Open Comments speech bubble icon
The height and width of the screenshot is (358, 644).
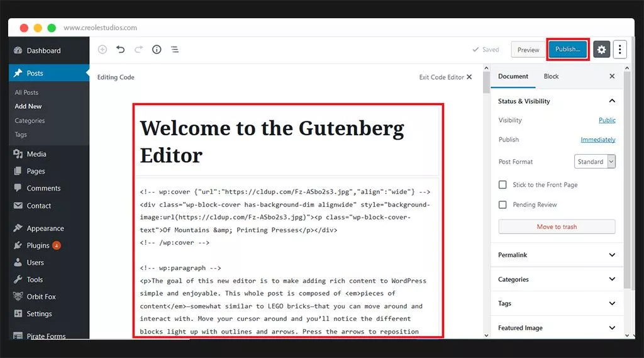point(18,188)
